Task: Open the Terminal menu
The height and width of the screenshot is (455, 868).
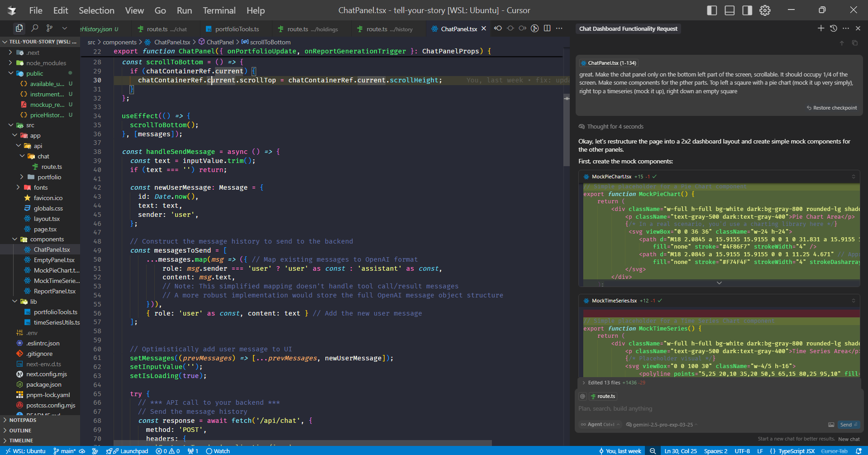Action: [x=219, y=10]
